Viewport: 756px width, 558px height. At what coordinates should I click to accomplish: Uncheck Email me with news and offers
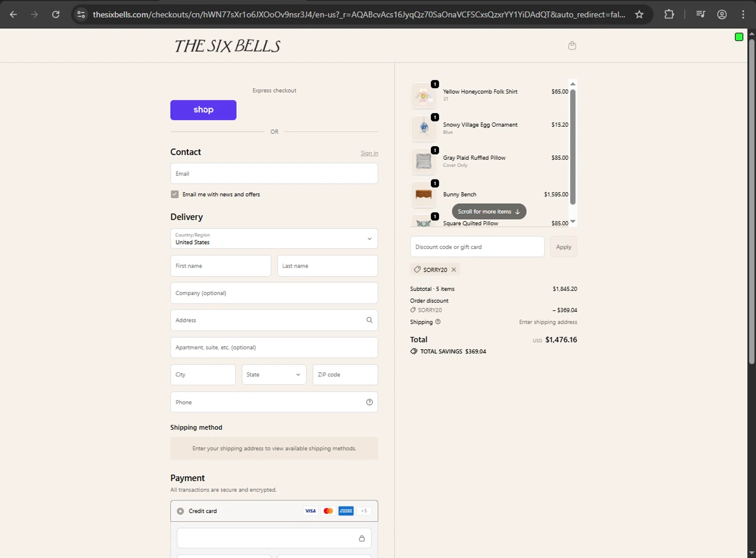tap(174, 194)
